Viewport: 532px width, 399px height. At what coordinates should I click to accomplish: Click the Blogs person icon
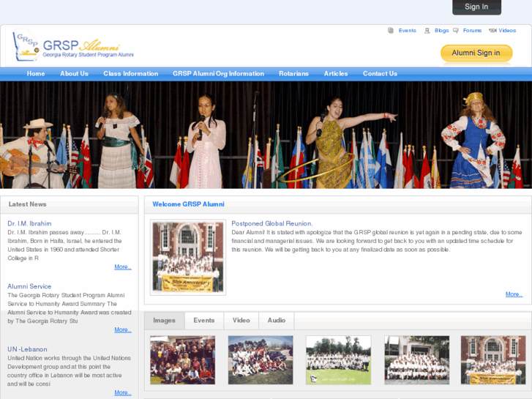tap(427, 31)
